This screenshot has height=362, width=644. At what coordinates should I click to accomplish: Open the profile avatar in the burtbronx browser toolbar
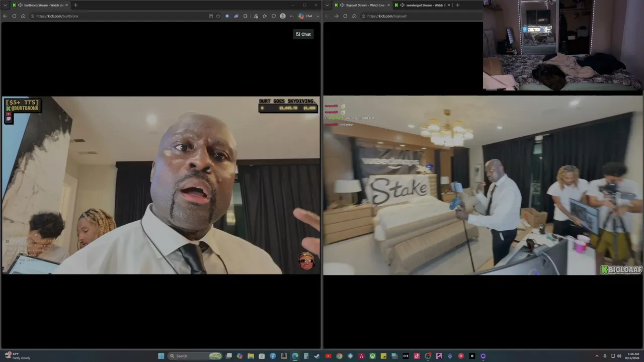[283, 16]
